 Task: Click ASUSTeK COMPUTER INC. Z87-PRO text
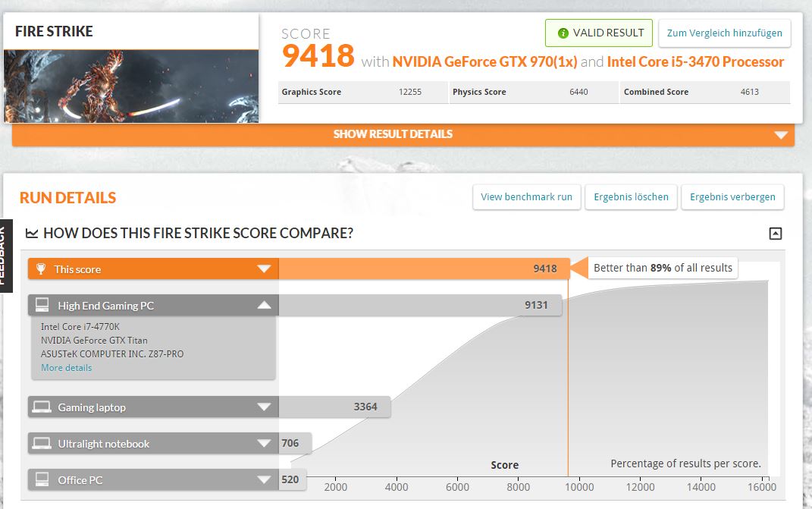112,353
